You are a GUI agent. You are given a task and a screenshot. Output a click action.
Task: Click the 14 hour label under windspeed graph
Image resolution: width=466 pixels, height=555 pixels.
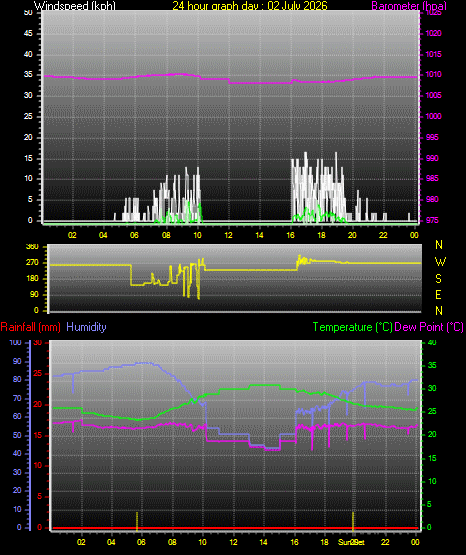click(x=259, y=235)
